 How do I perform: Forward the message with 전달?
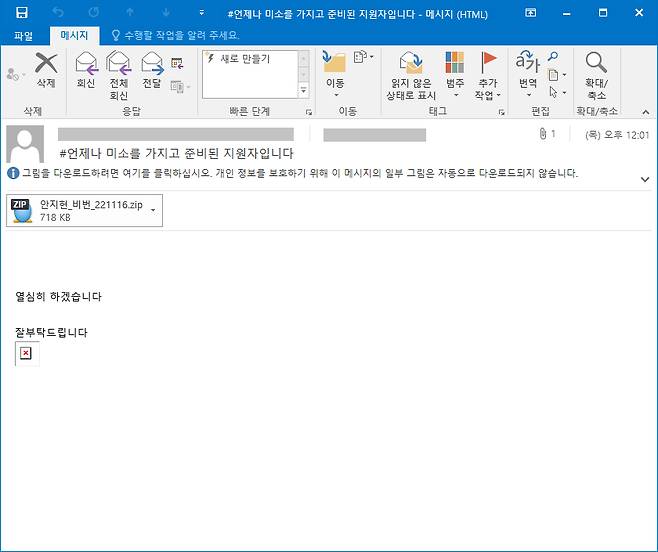[151, 70]
